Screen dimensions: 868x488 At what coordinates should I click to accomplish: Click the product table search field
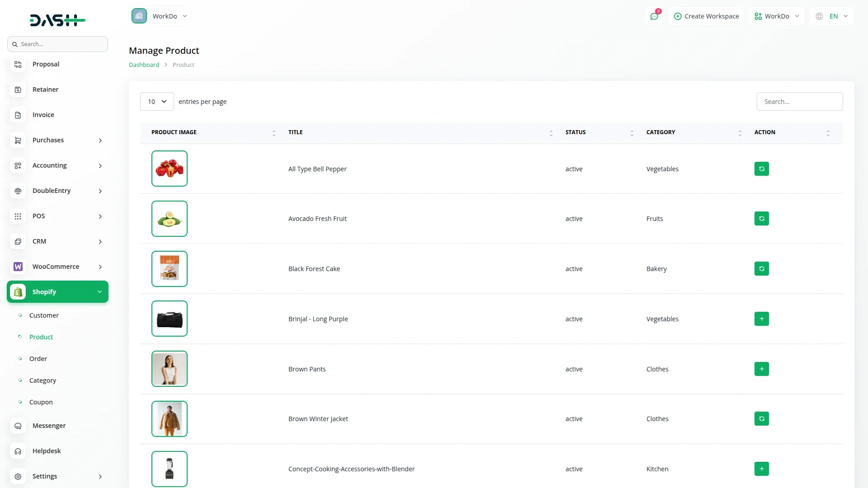pos(799,102)
